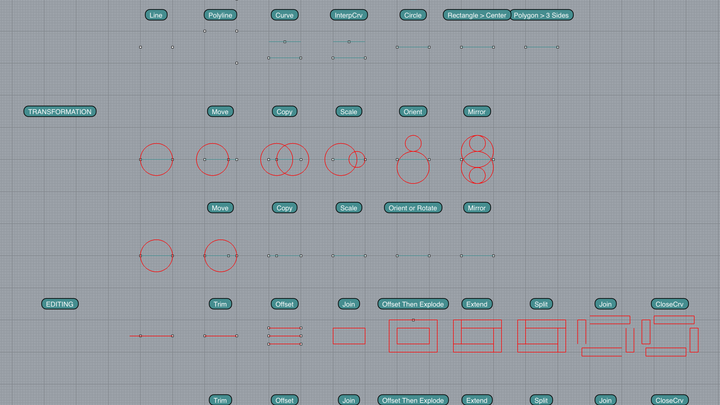Select line segment beneath Polygon > 3 Sides
The height and width of the screenshot is (405, 720).
[541, 47]
